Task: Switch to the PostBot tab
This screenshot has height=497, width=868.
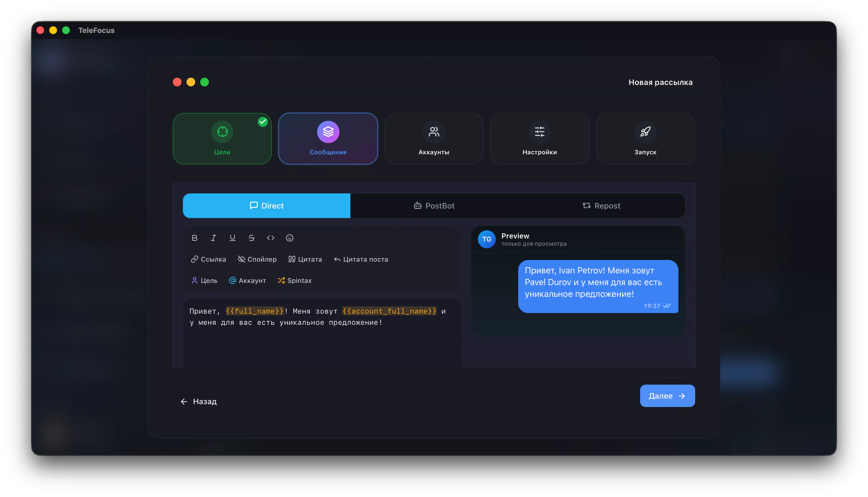Action: (x=434, y=205)
